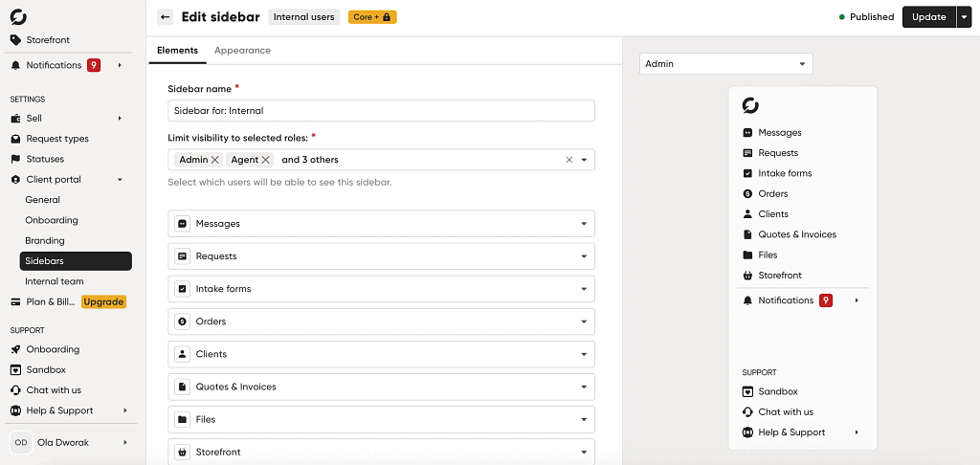This screenshot has height=465, width=980.
Task: Click the Plan & Billing card icon
Action: click(x=15, y=302)
